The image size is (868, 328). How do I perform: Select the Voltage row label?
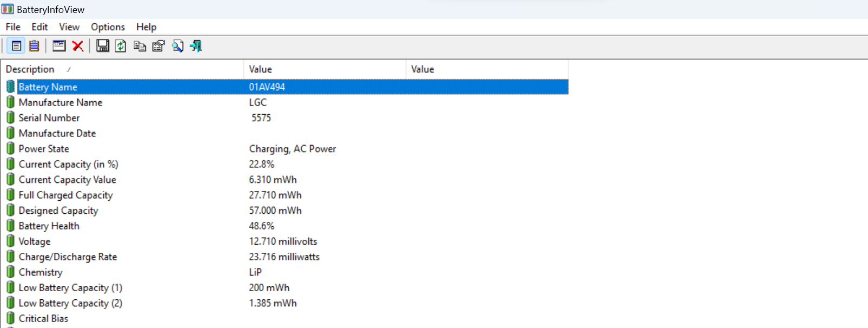[35, 241]
